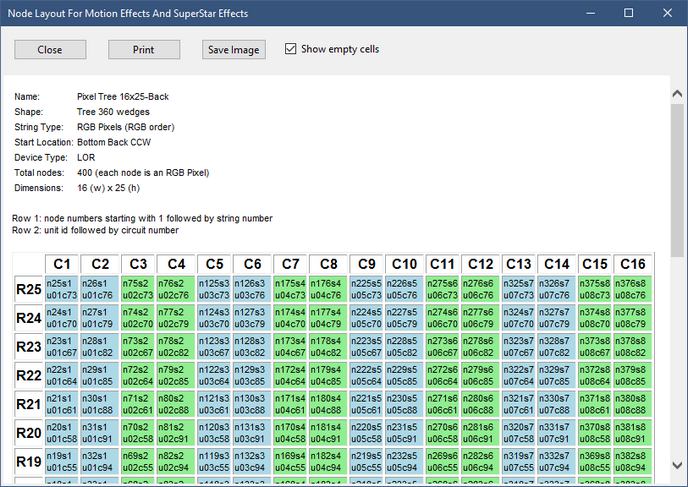Click scrollbar down arrow
Image resolution: width=688 pixels, height=487 pixels.
pos(678,477)
